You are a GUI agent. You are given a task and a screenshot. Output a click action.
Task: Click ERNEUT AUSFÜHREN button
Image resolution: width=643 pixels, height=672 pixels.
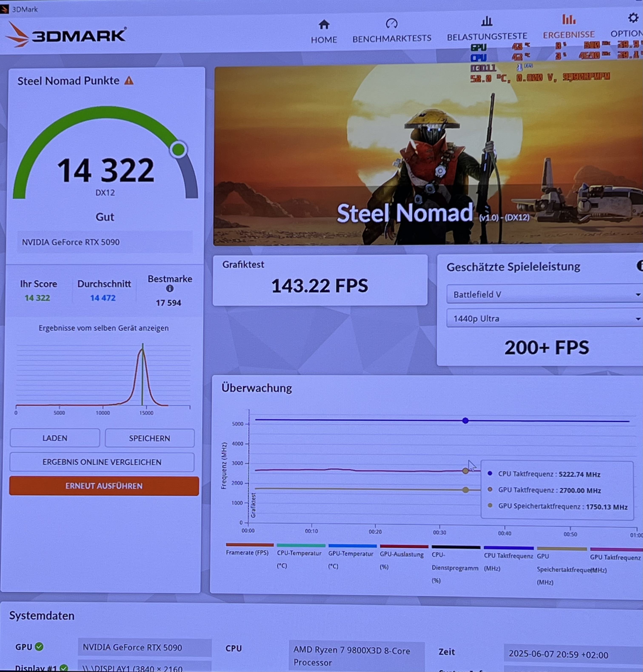(104, 486)
